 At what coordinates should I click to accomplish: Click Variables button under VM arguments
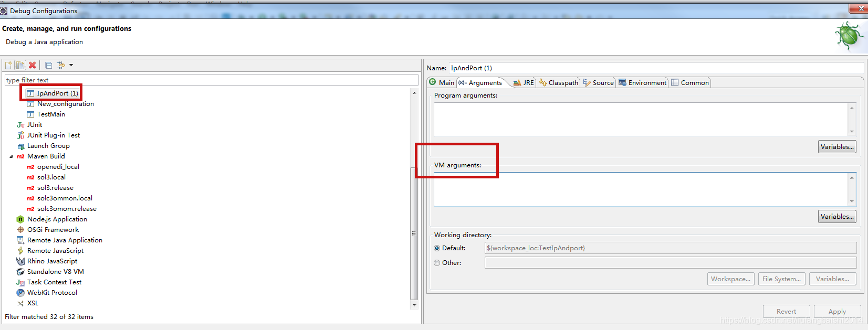click(837, 217)
